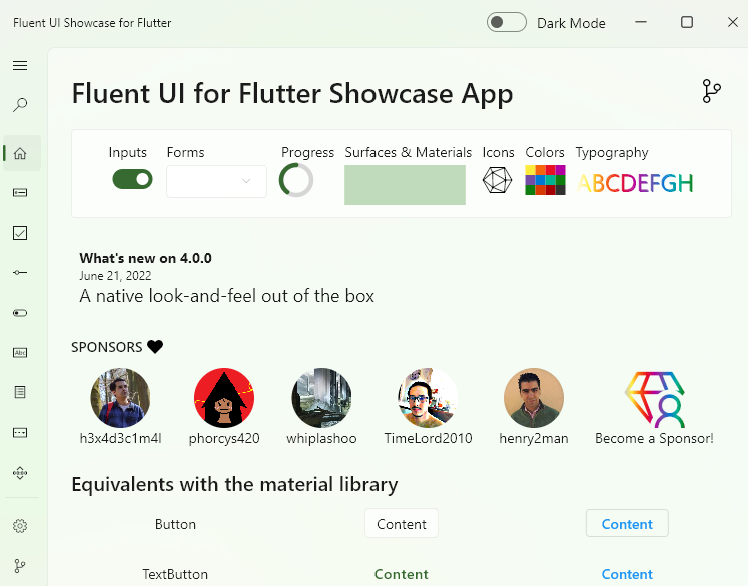Open the Forms combo box dropdown

point(216,181)
